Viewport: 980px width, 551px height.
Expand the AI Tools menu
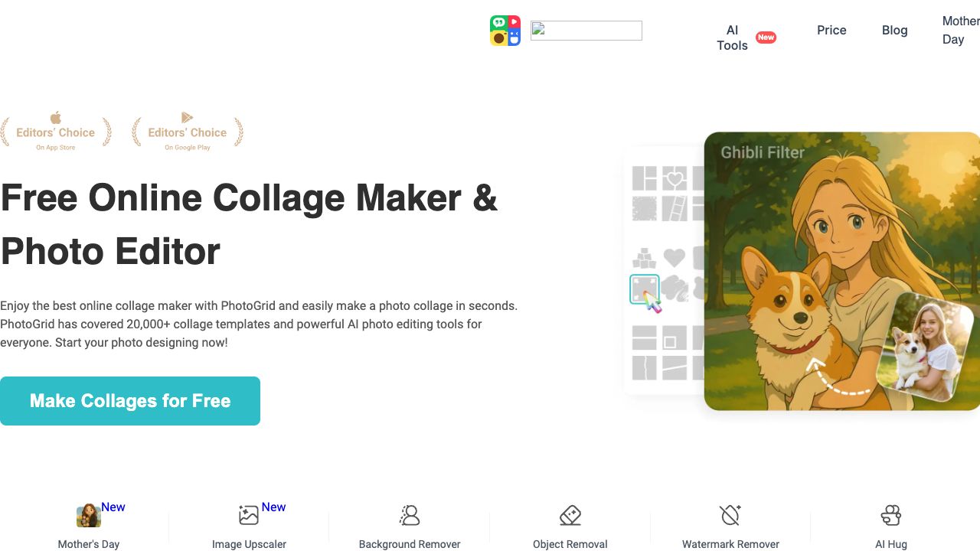coord(733,37)
